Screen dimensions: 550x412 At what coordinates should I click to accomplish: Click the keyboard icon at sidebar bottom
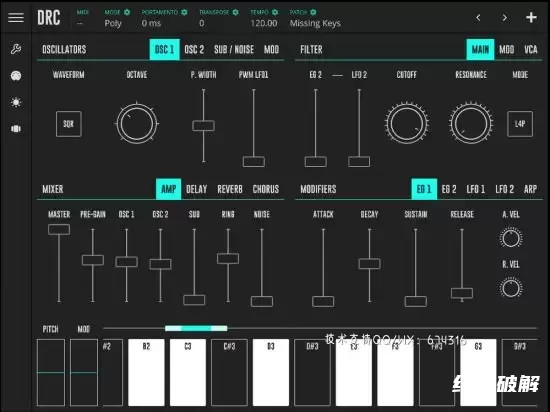click(x=16, y=129)
